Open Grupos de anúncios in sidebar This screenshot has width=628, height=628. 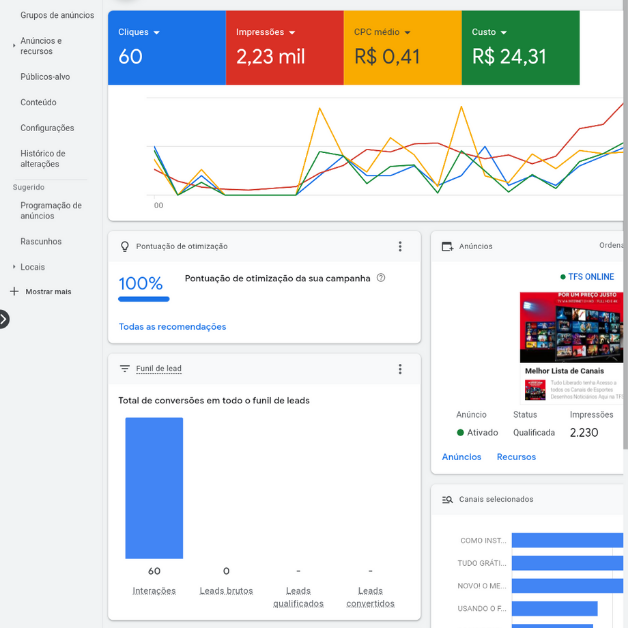point(57,15)
